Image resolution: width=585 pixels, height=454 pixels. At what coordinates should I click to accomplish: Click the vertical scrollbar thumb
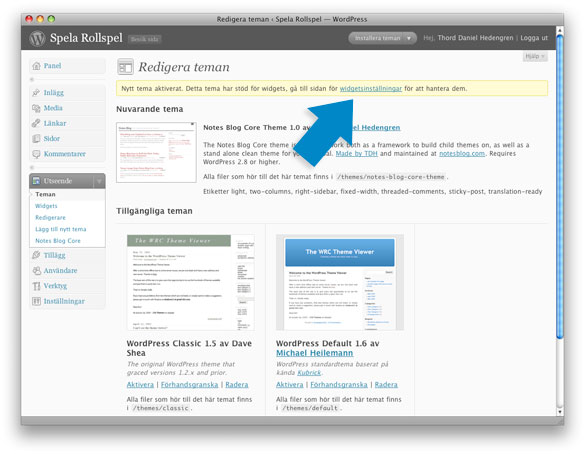pos(559,187)
